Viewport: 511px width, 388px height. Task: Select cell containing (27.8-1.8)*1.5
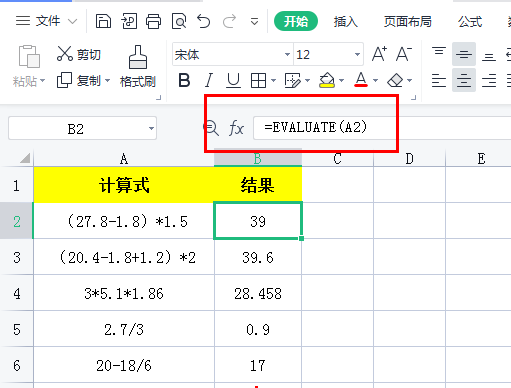pyautogui.click(x=124, y=221)
